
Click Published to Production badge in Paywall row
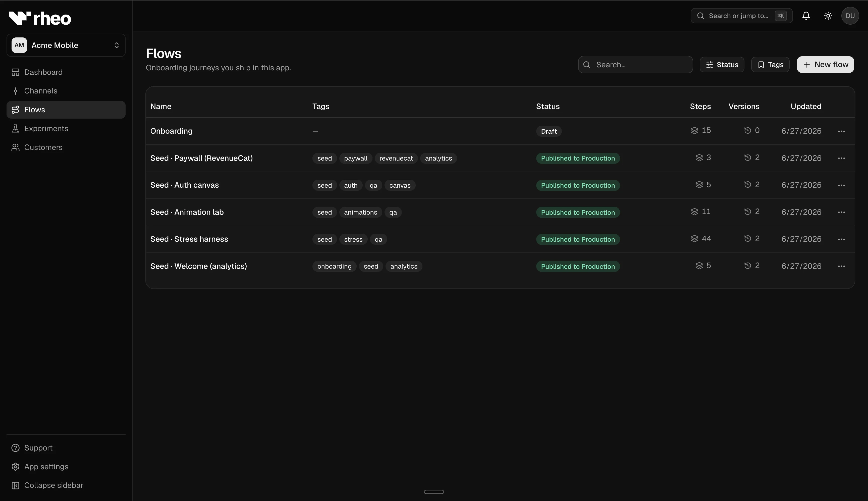578,158
